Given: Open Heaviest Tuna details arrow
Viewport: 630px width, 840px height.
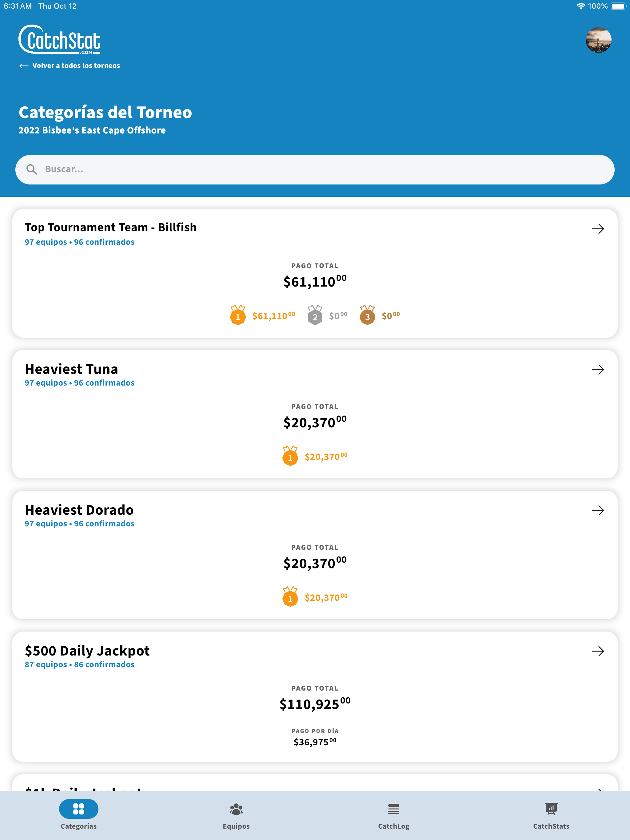Looking at the screenshot, I should point(598,370).
